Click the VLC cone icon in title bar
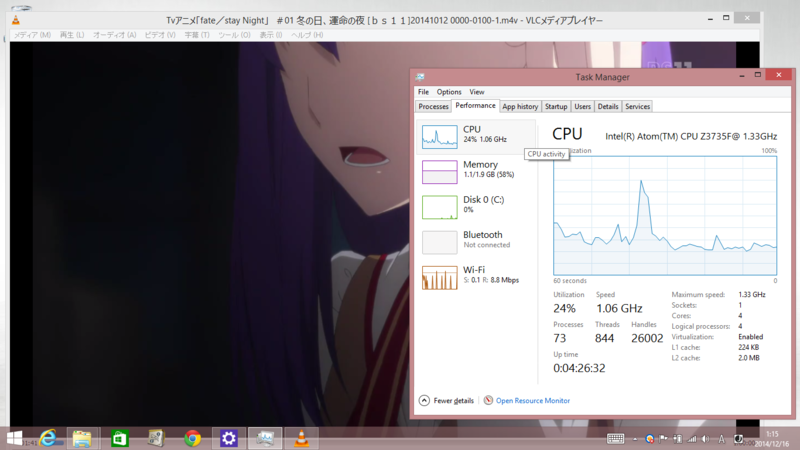The image size is (800, 450). (x=16, y=20)
